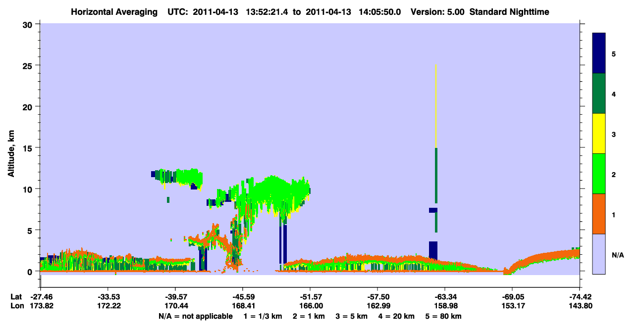Click the 'N/A' color bar label
Screen dimensions: 644x330
(617, 255)
